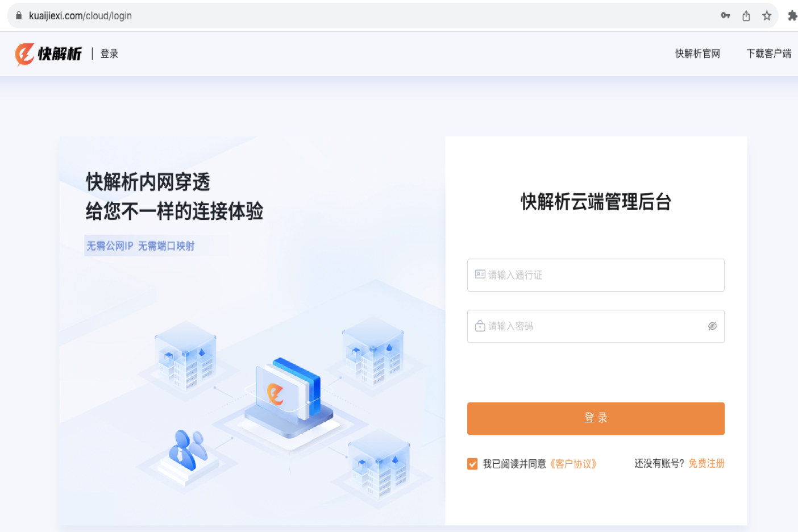Click the lock icon beside the URL
This screenshot has height=532, width=798.
click(x=19, y=15)
